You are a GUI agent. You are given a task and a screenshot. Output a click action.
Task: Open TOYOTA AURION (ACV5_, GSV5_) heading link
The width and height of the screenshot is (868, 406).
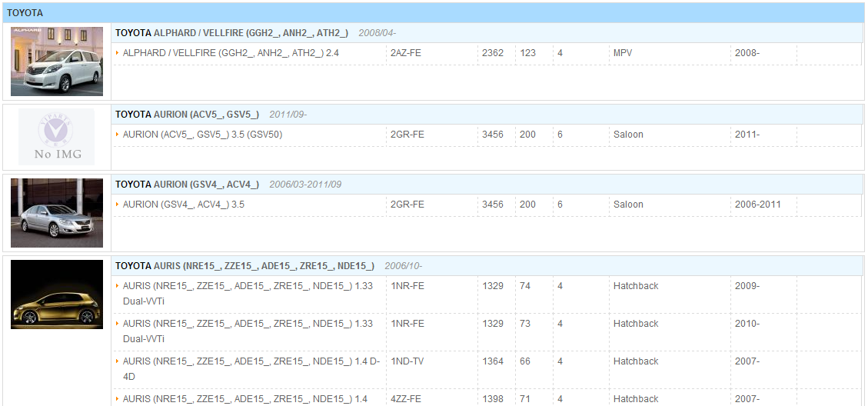[x=187, y=114]
